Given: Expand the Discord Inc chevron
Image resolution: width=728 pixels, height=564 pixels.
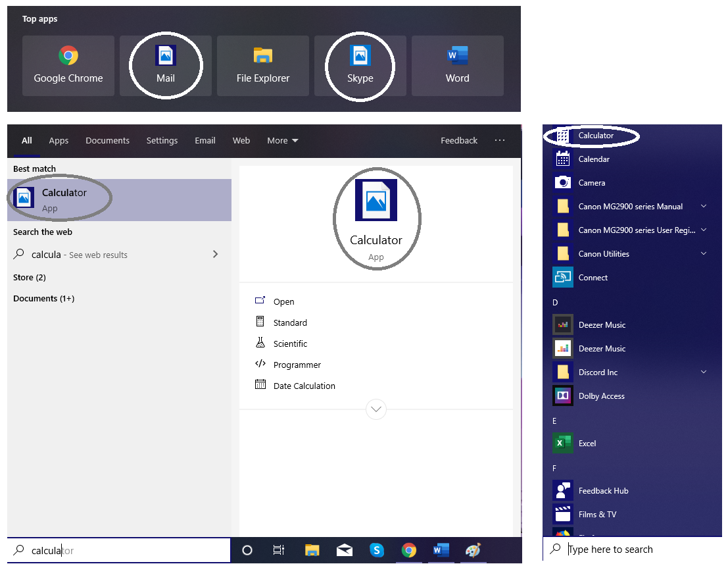Looking at the screenshot, I should (x=704, y=372).
